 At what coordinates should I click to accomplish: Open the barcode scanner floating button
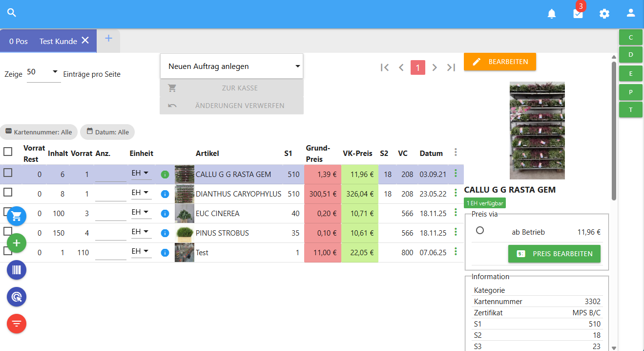pos(17,270)
